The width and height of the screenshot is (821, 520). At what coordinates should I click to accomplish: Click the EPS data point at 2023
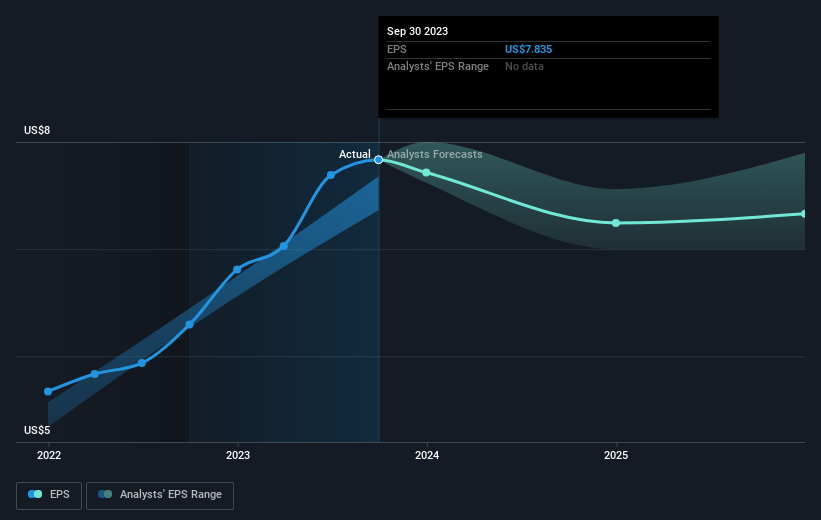[237, 270]
